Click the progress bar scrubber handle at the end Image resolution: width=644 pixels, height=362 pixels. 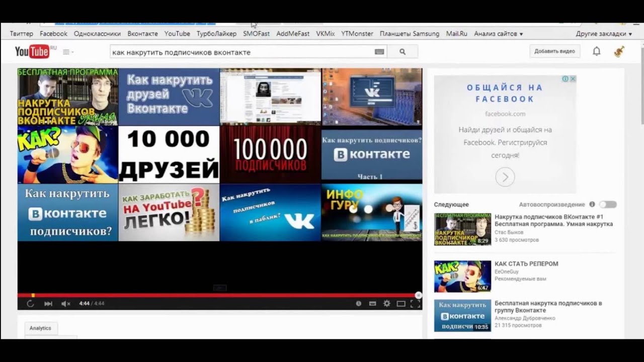(x=418, y=295)
